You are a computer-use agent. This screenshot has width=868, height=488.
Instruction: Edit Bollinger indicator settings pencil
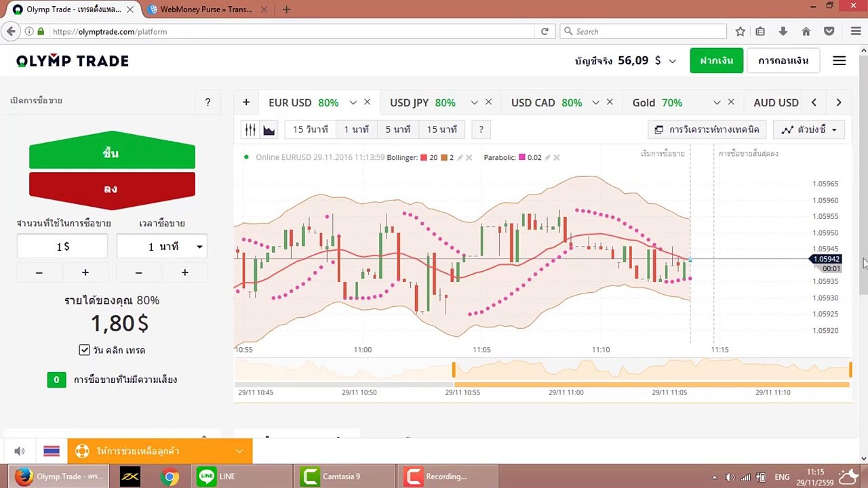click(460, 157)
